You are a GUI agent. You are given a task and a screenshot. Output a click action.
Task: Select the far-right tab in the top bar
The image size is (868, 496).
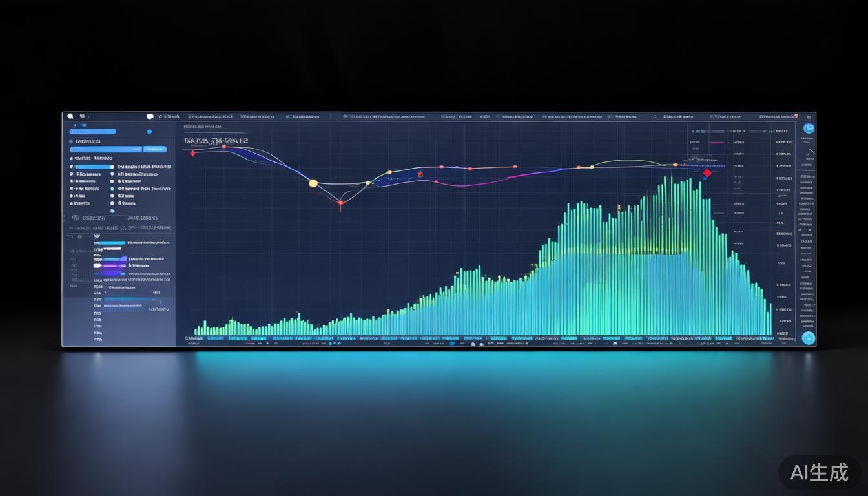[x=778, y=117]
